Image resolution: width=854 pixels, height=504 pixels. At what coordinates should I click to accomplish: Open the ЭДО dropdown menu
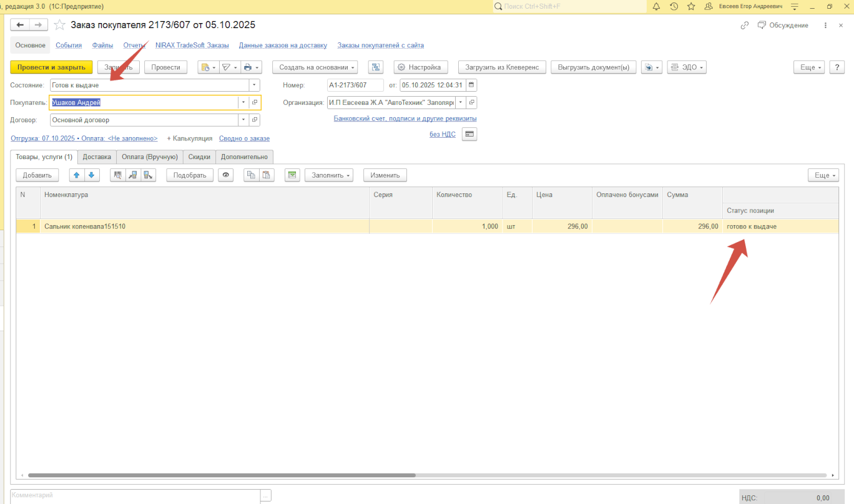pyautogui.click(x=686, y=67)
